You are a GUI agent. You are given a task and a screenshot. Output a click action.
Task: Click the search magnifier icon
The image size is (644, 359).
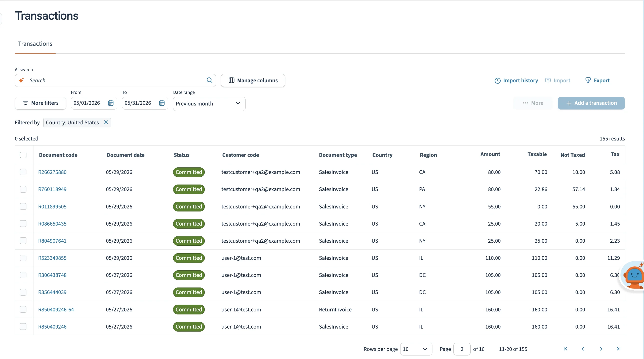coord(209,80)
